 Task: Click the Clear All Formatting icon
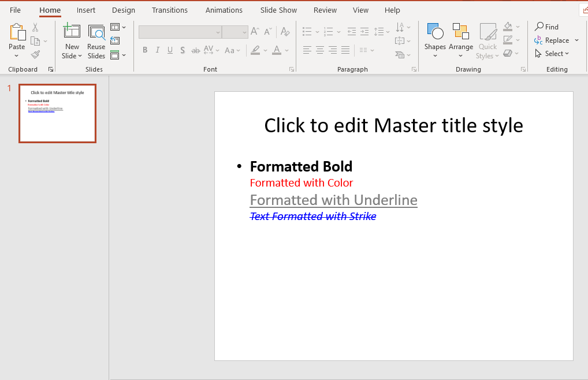pyautogui.click(x=285, y=32)
